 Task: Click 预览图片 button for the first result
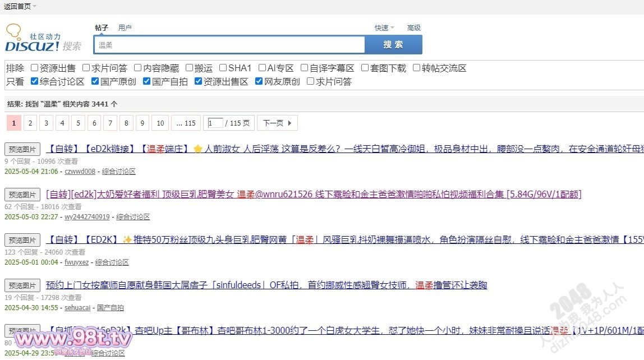pos(22,149)
